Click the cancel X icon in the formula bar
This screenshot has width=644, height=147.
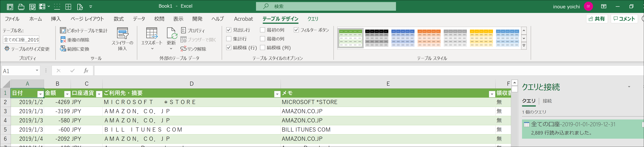(58, 71)
